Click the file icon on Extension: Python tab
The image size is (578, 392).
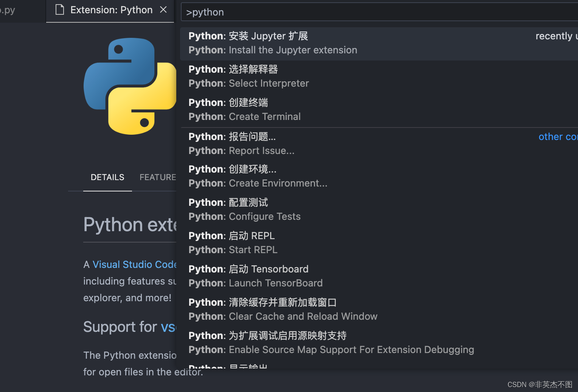pos(60,10)
